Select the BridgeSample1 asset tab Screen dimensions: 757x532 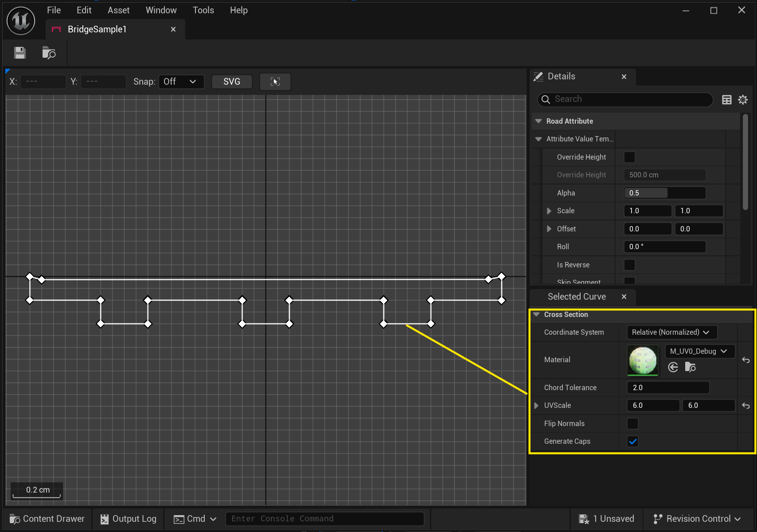click(115, 29)
